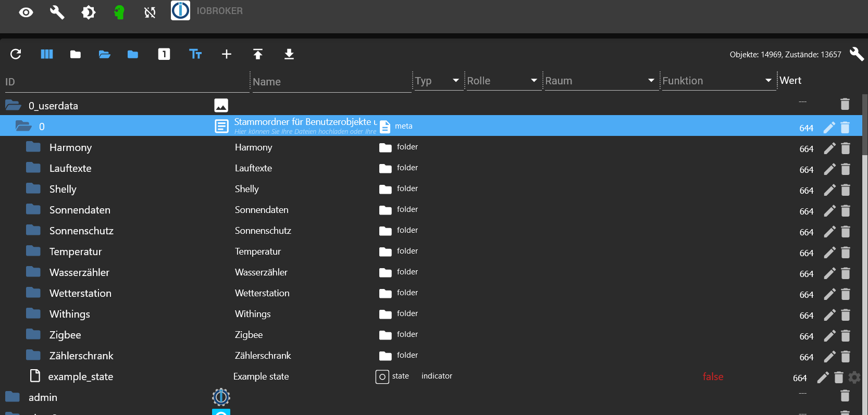This screenshot has height=415, width=868.
Task: Delete the Sonnendaten folder
Action: [846, 211]
